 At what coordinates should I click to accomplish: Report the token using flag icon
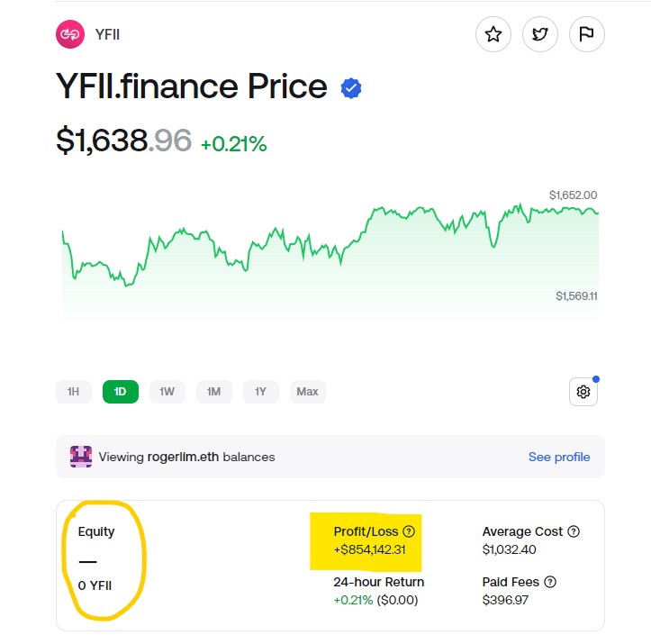tap(586, 35)
